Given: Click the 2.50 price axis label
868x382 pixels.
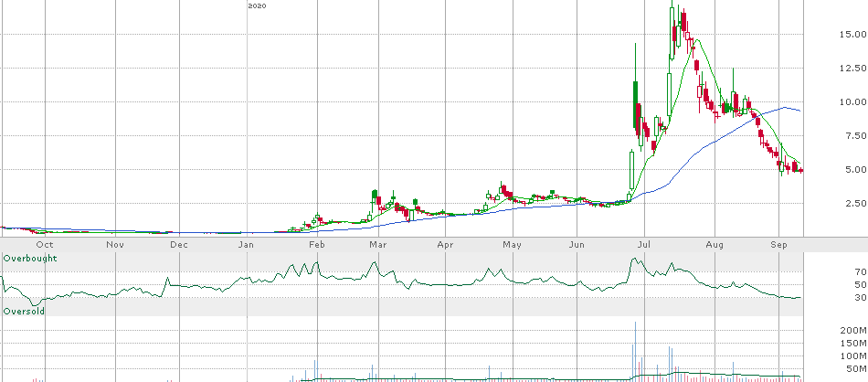Looking at the screenshot, I should (x=856, y=203).
